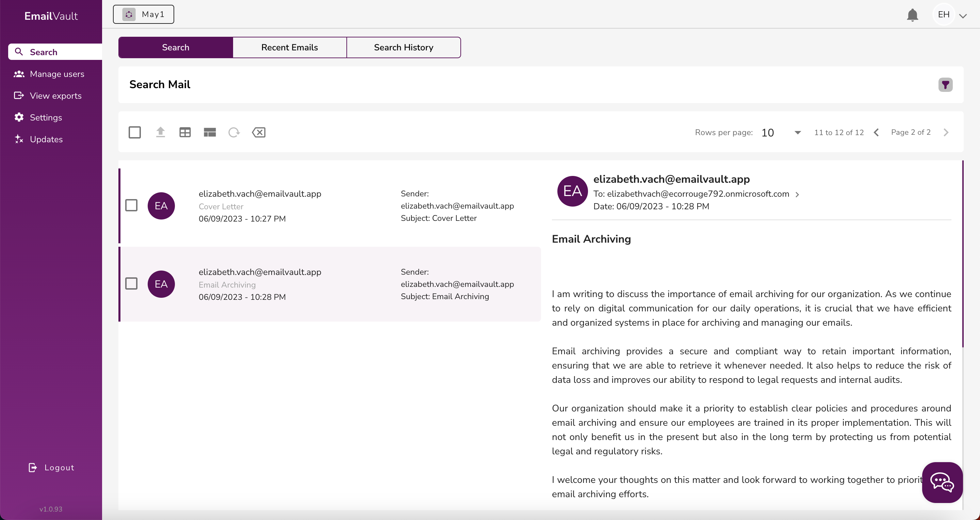
Task: Switch to split layout view icon
Action: [209, 132]
